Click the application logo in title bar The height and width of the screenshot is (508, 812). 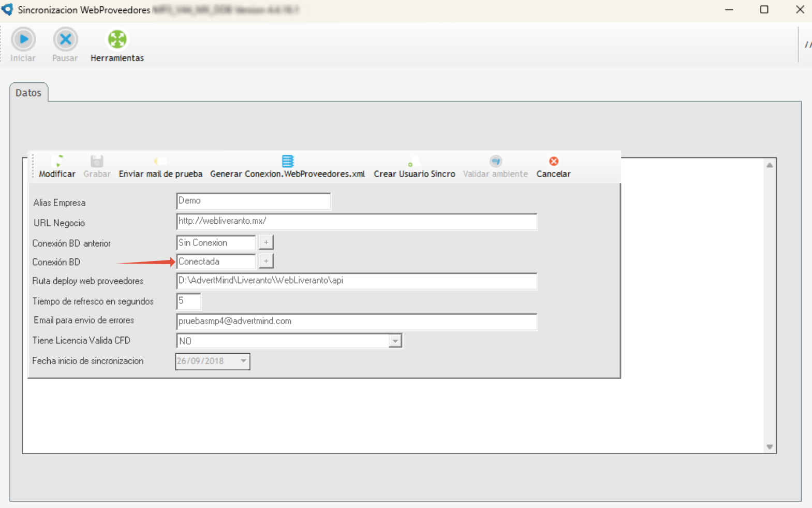[7, 9]
